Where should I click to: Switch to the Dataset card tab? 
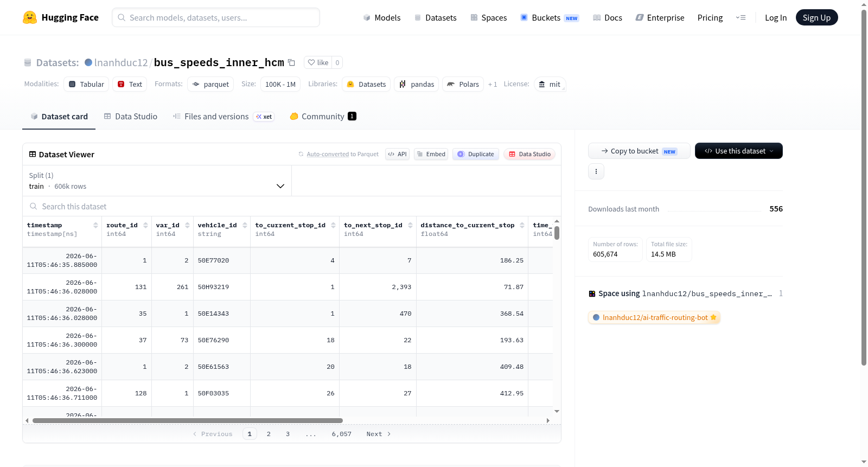click(59, 117)
